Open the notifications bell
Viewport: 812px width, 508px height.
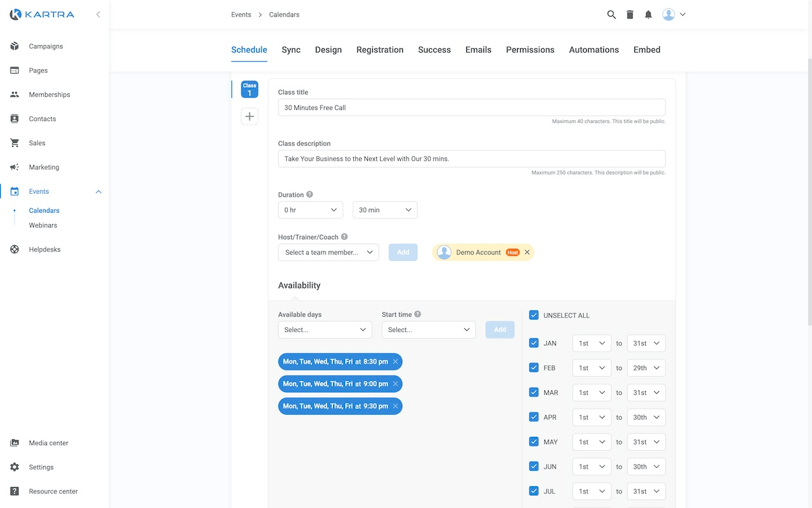coord(648,15)
